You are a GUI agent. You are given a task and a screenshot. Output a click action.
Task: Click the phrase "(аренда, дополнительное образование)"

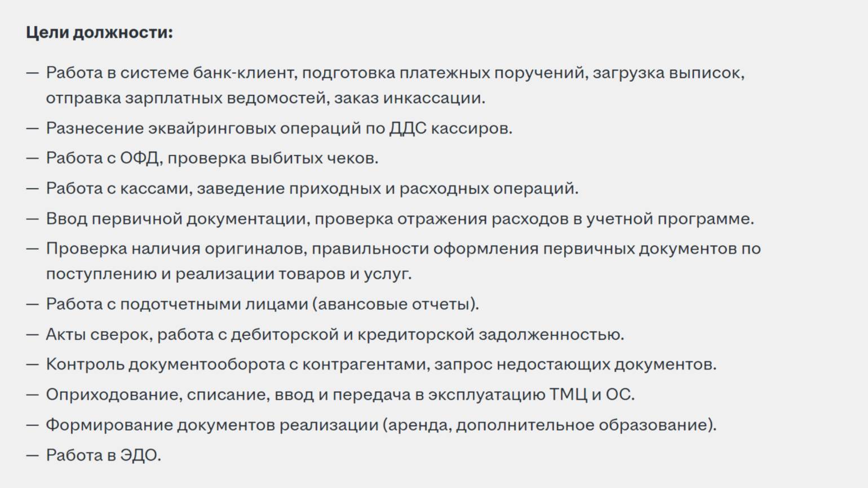tap(549, 425)
